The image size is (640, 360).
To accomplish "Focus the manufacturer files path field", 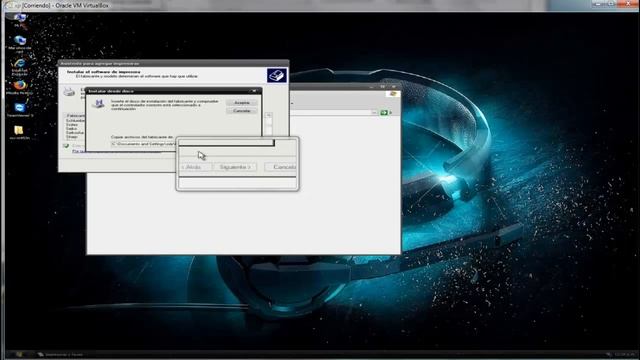I will [x=144, y=144].
